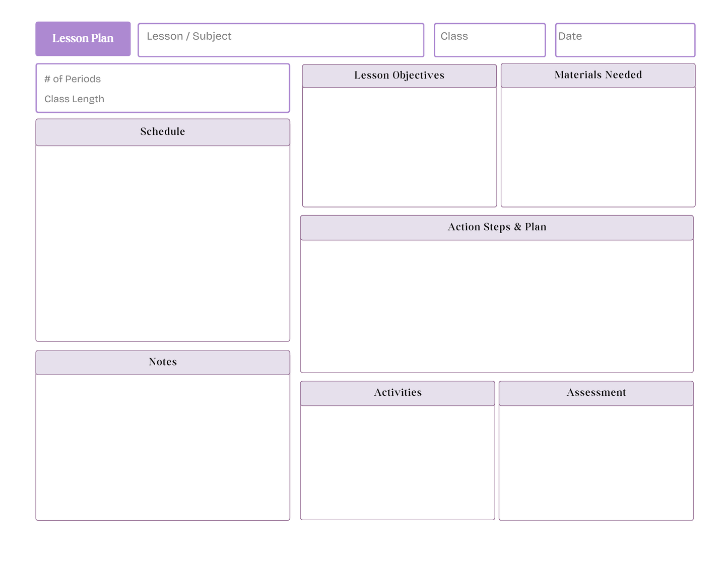Click the # of Periods line

73,79
